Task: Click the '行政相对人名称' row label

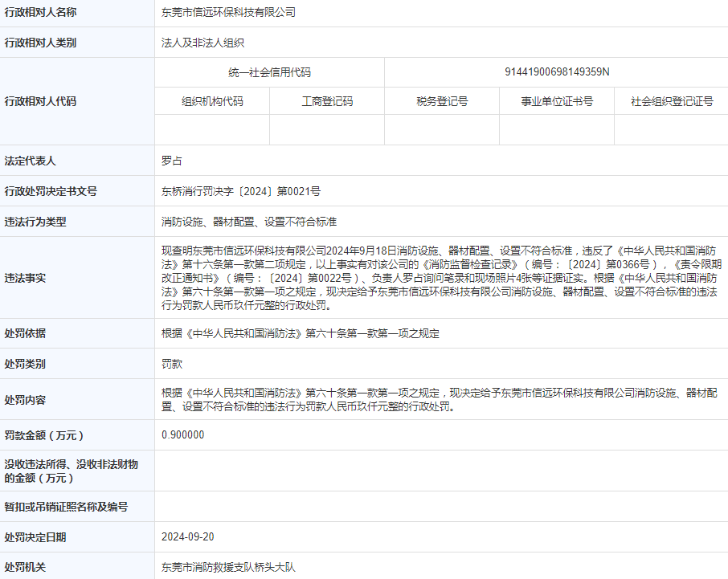Action: click(40, 13)
